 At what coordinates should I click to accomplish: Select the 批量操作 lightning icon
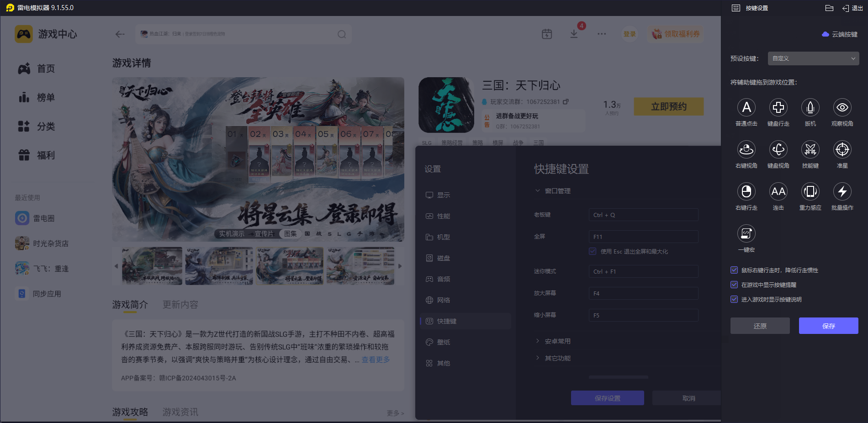click(842, 192)
